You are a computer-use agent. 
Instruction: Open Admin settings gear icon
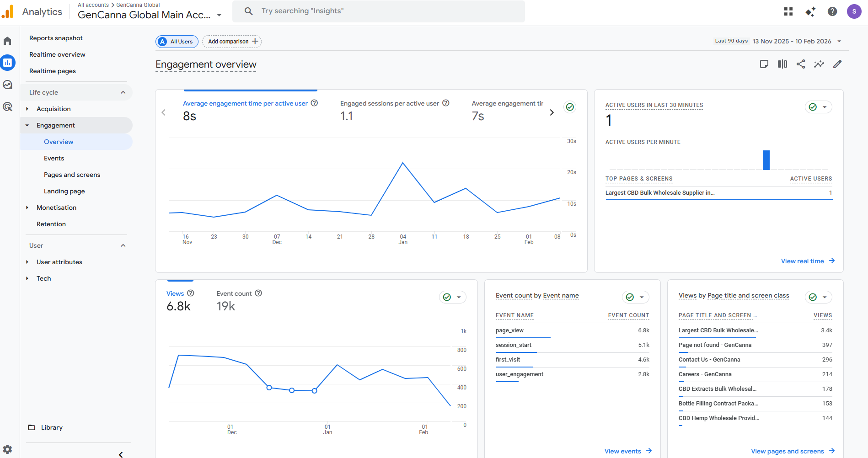7,449
